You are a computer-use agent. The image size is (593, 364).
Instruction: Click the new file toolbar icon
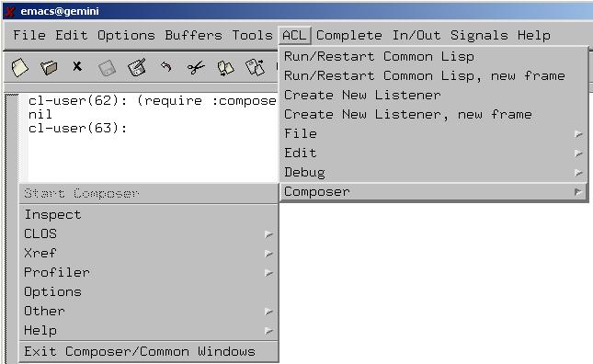(19, 68)
